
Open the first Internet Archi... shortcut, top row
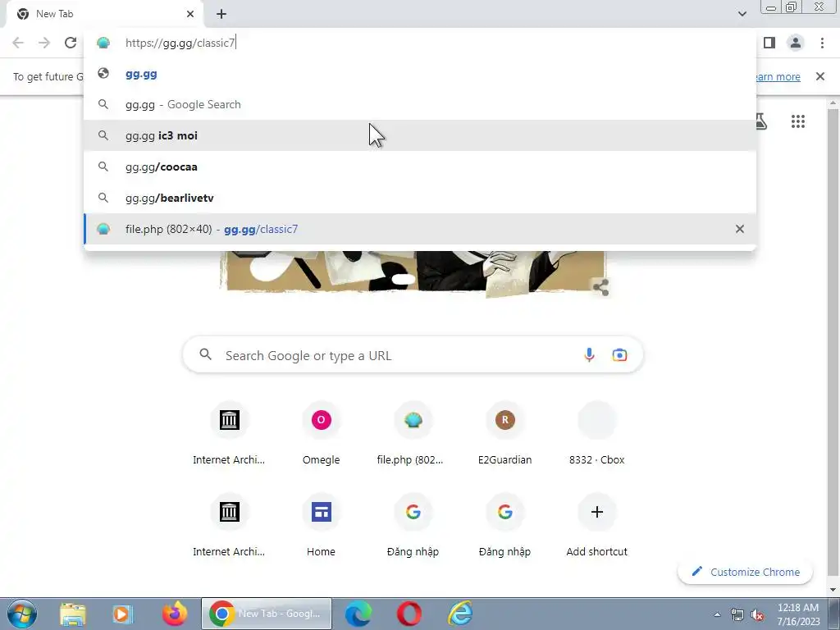point(229,434)
